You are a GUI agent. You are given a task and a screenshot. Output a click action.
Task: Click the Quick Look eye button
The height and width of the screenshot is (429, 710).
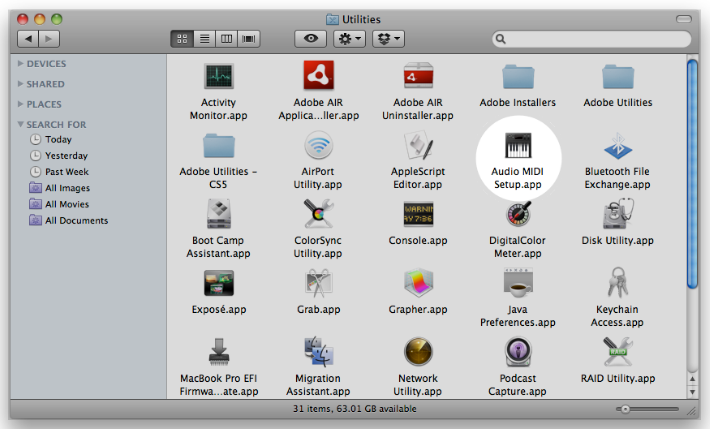click(x=311, y=38)
